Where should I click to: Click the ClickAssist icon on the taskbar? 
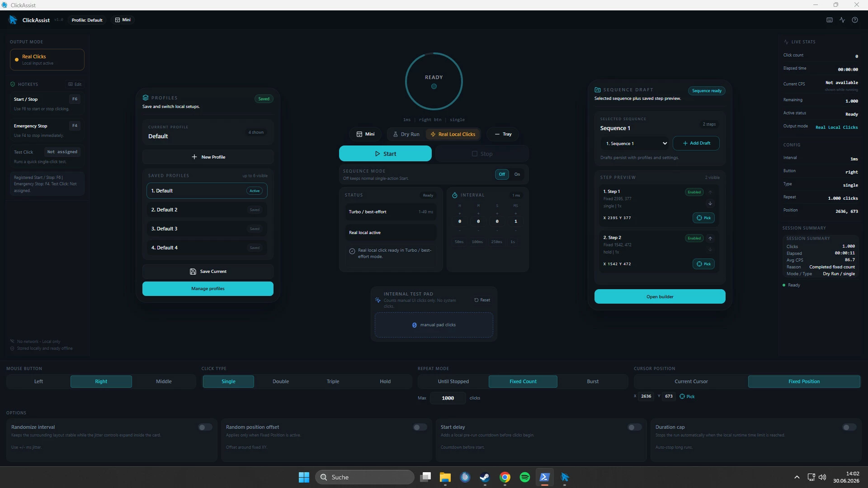coord(565,477)
